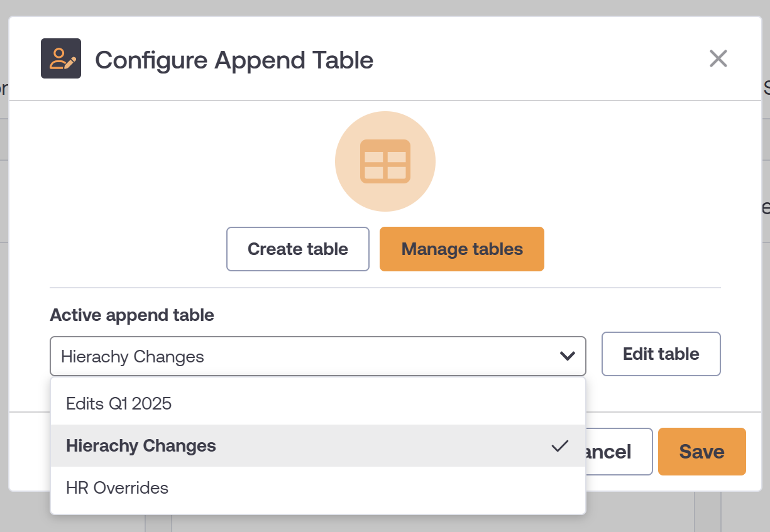Open the Active append table combo box
Viewport: 770px width, 532px height.
point(318,356)
